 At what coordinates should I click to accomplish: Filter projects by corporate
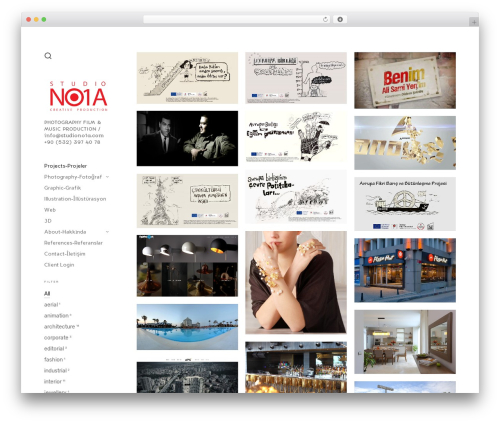[56, 338]
